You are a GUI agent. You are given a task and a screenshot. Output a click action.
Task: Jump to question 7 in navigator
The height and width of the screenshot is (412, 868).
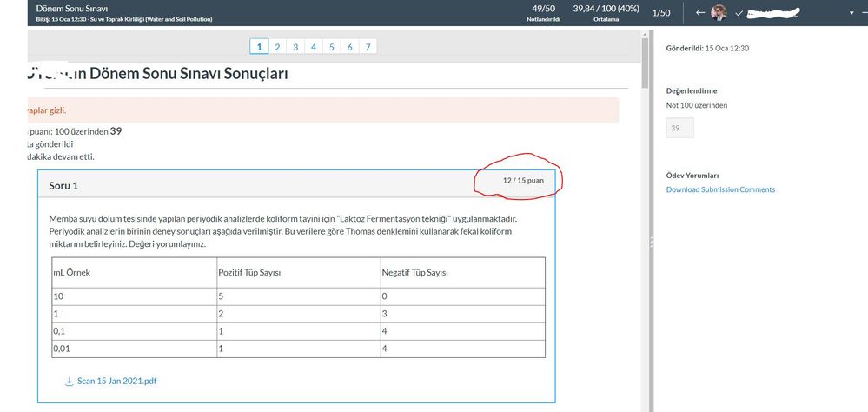click(368, 47)
